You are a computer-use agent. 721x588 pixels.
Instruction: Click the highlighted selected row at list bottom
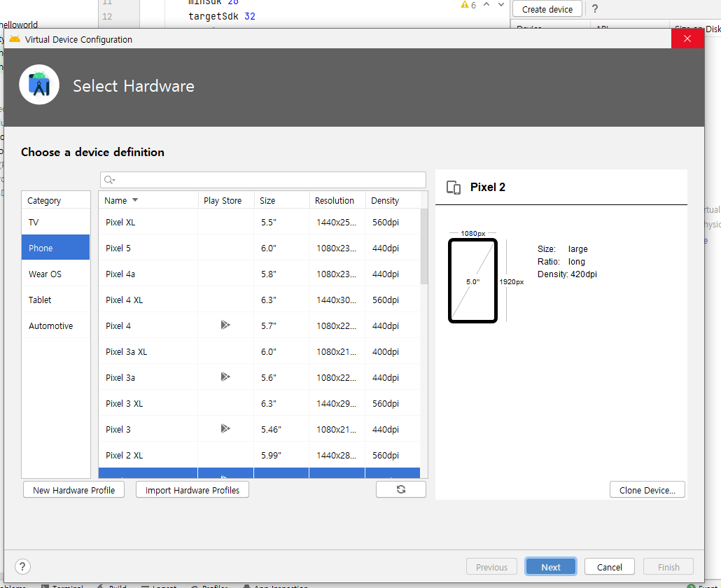pyautogui.click(x=259, y=473)
